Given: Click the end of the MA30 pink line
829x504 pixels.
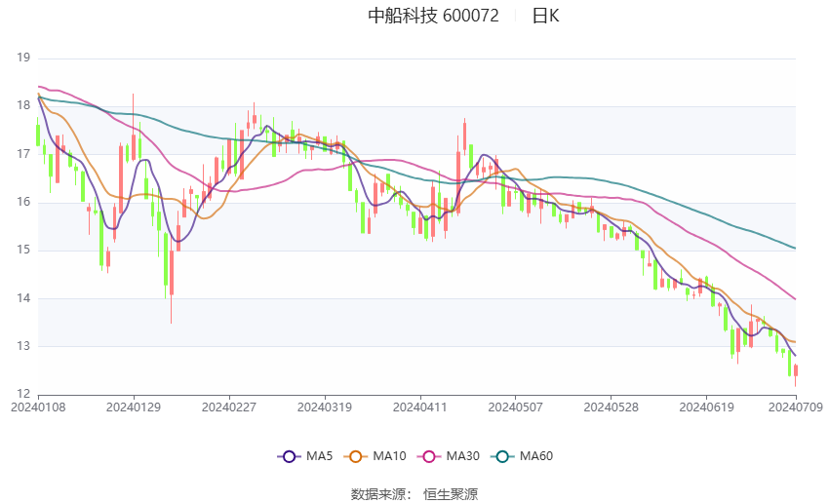Looking at the screenshot, I should [795, 299].
